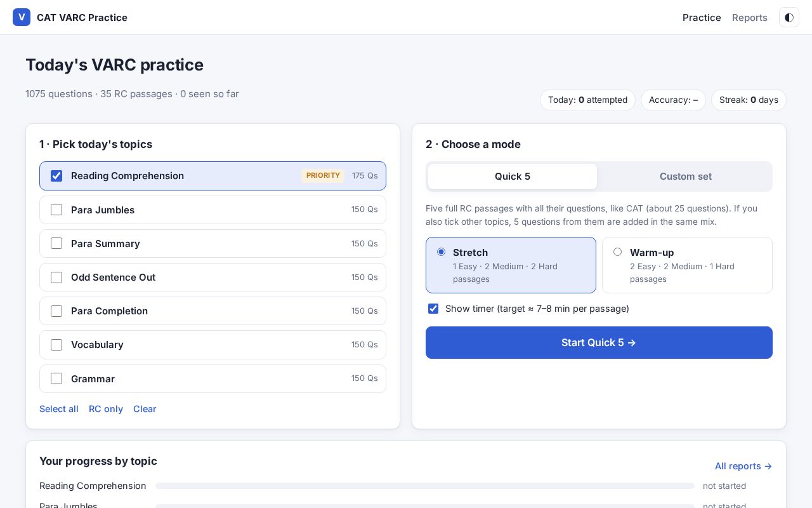Disable the Show timer checkbox
Image resolution: width=812 pixels, height=508 pixels.
433,309
